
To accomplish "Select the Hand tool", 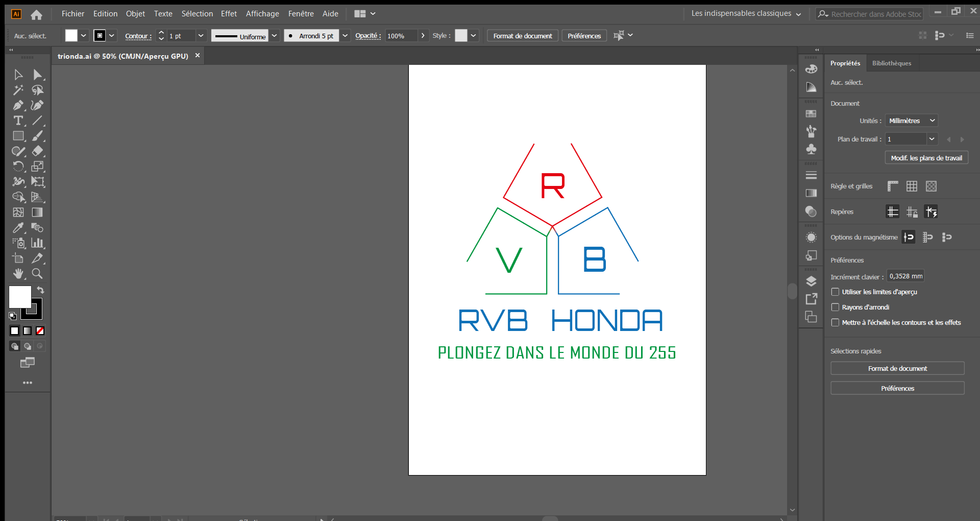I will (18, 274).
